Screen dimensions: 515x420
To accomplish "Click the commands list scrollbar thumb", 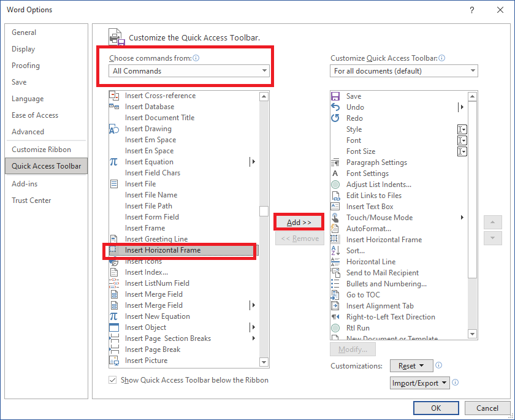I will pos(264,211).
